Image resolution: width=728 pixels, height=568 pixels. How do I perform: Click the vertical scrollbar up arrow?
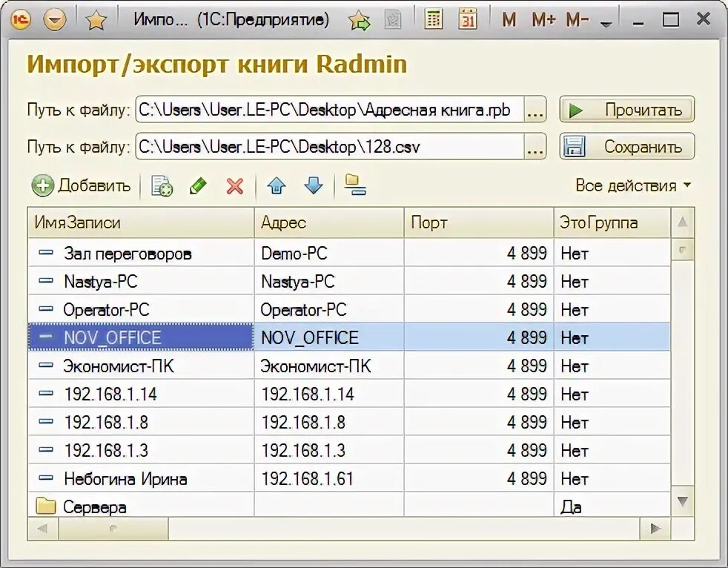tap(683, 222)
